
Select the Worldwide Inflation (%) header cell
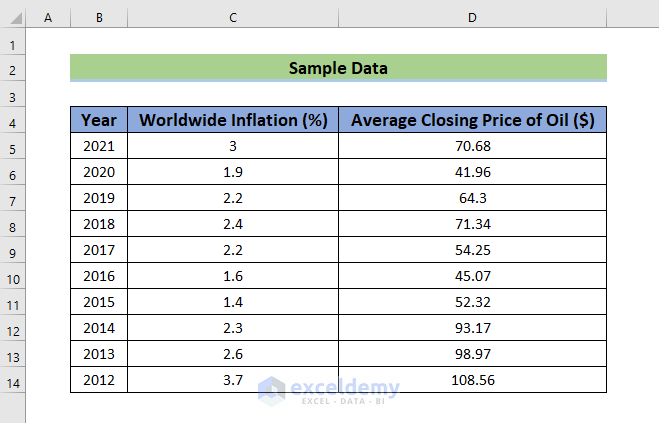(x=233, y=120)
